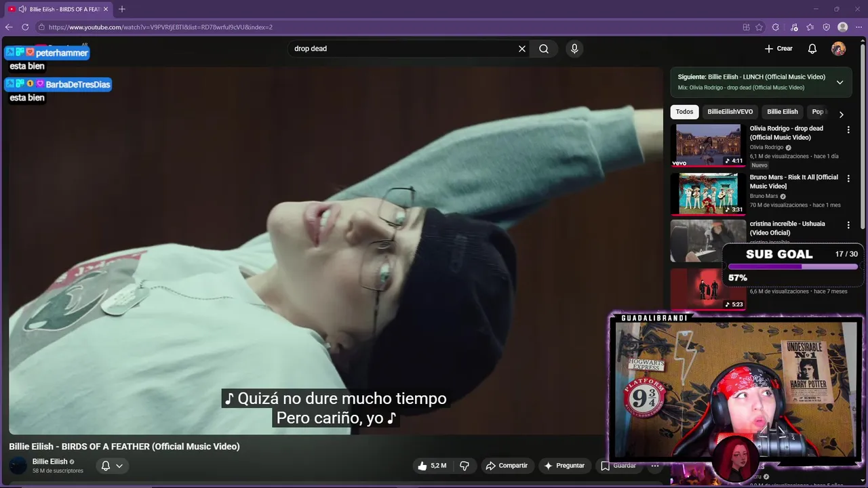Screen dimensions: 868x488
Task: Clear the YouTube search query
Action: coord(522,49)
